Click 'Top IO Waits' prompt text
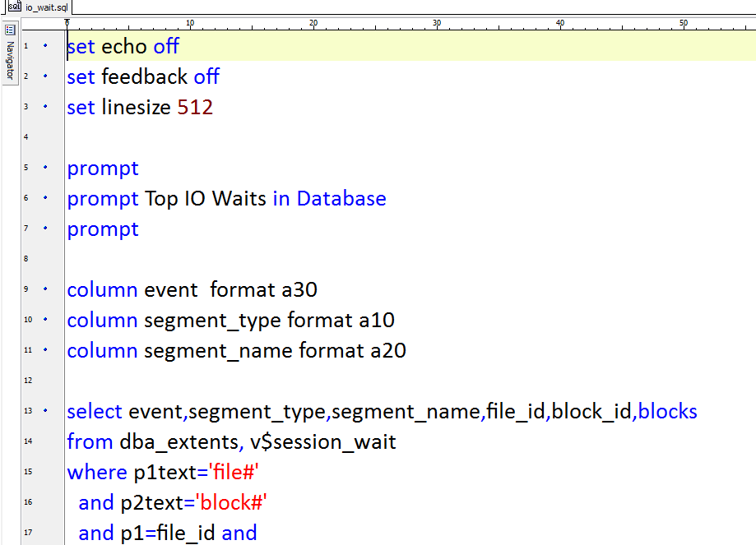756x545 pixels. tap(206, 199)
